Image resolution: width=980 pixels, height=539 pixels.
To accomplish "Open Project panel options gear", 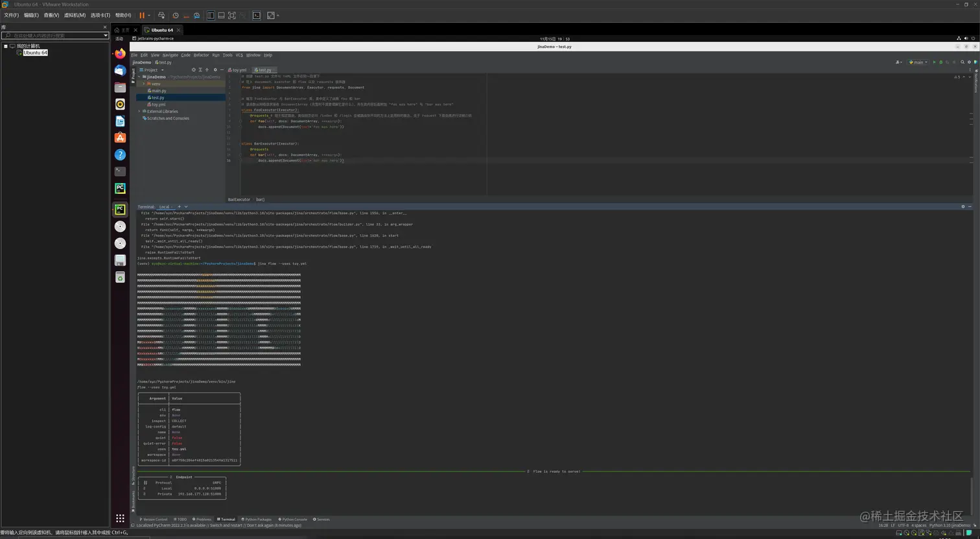I will point(215,70).
